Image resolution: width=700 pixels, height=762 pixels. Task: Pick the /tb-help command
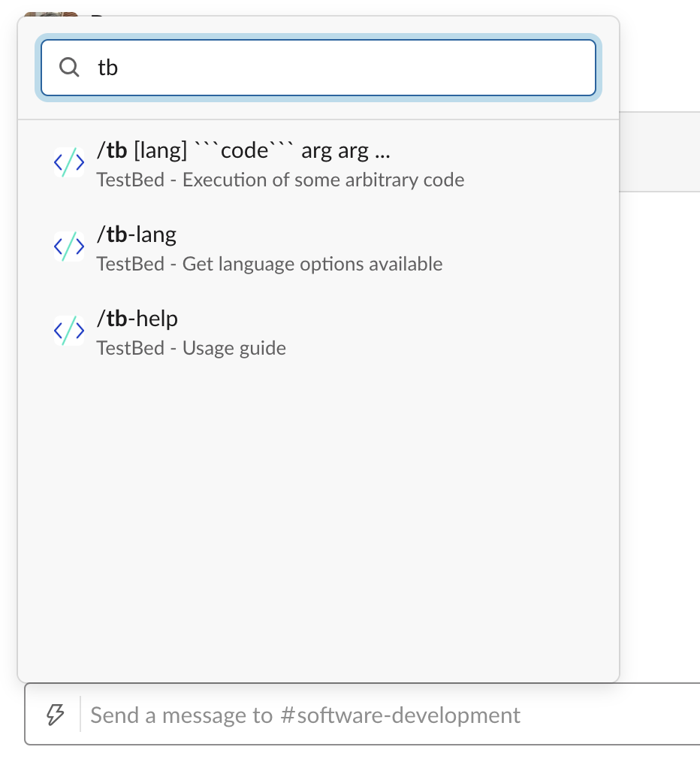tap(318, 331)
